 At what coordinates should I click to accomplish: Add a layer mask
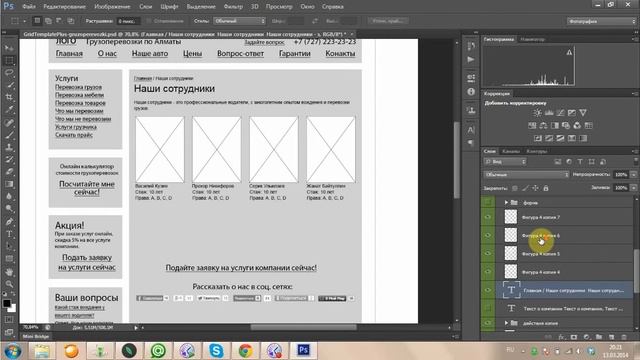[x=574, y=337]
